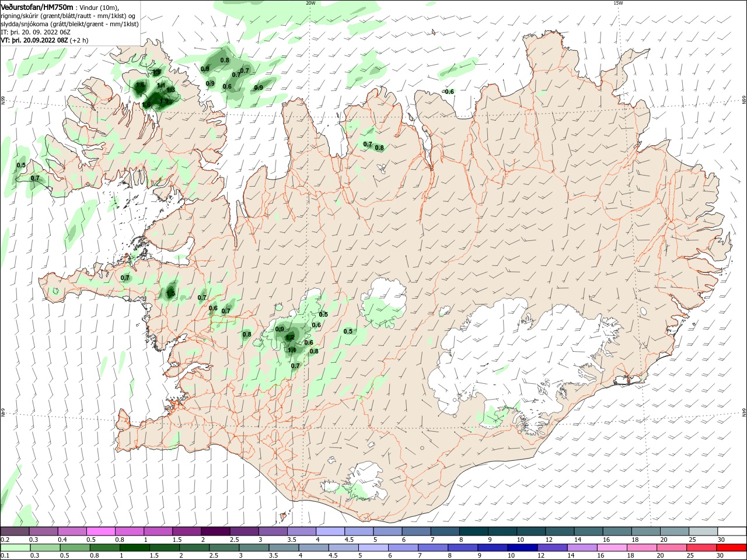Image resolution: width=747 pixels, height=560 pixels.
Task: Click the 15W longitude label
Action: [617, 3]
